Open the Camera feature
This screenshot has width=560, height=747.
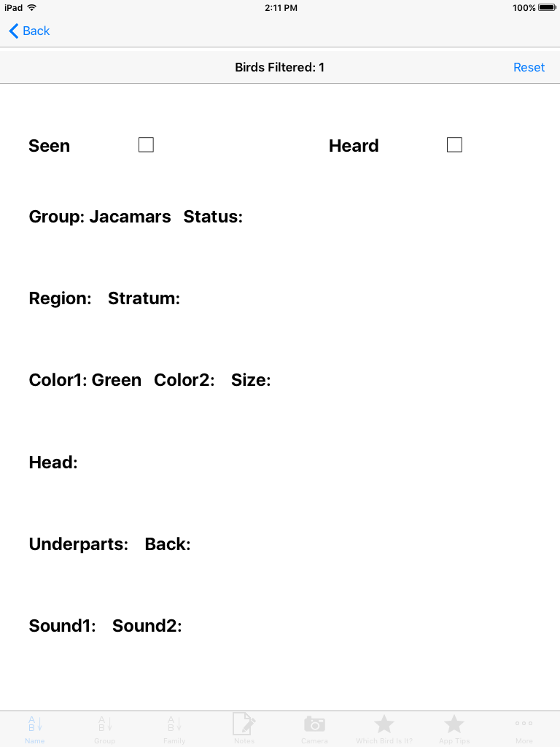(314, 728)
